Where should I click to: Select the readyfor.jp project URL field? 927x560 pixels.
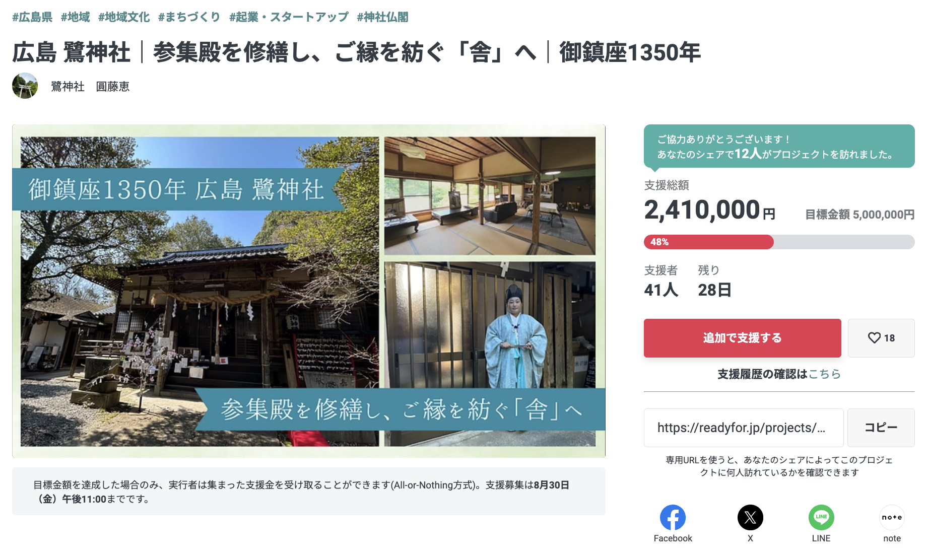[x=744, y=428]
